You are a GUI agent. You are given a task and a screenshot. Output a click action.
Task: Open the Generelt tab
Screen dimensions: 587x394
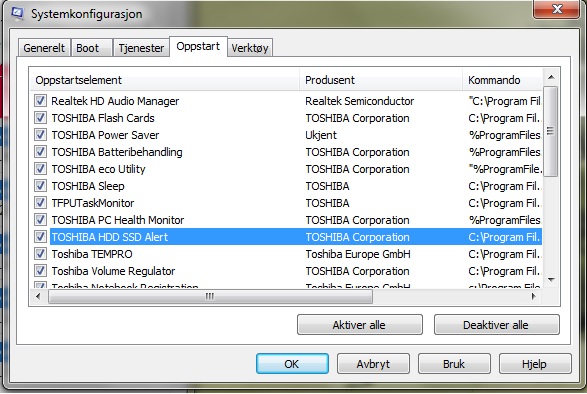[44, 48]
